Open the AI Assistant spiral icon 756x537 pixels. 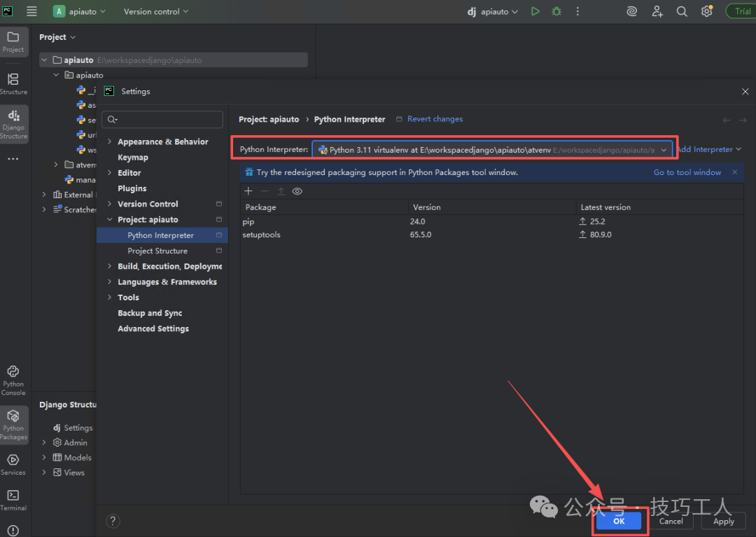point(631,11)
